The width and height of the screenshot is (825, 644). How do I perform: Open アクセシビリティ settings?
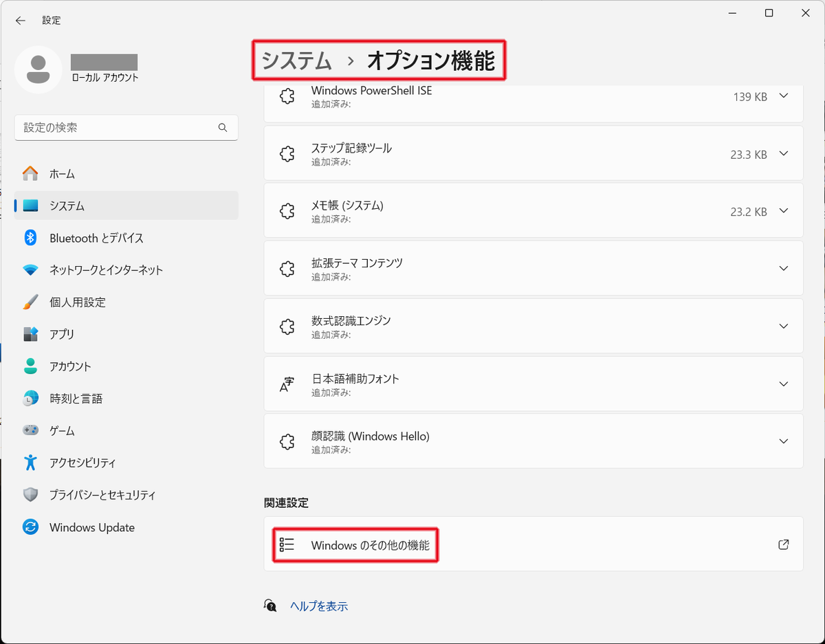pos(126,463)
